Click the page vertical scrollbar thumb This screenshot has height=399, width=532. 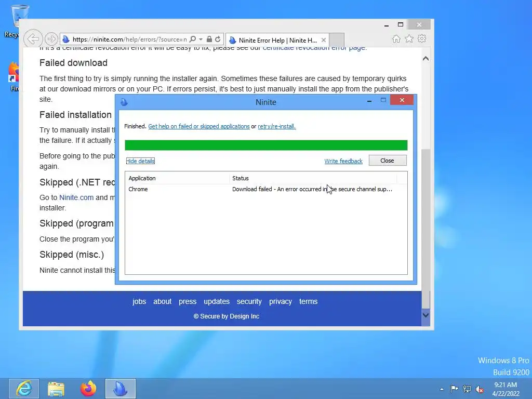pyautogui.click(x=425, y=228)
